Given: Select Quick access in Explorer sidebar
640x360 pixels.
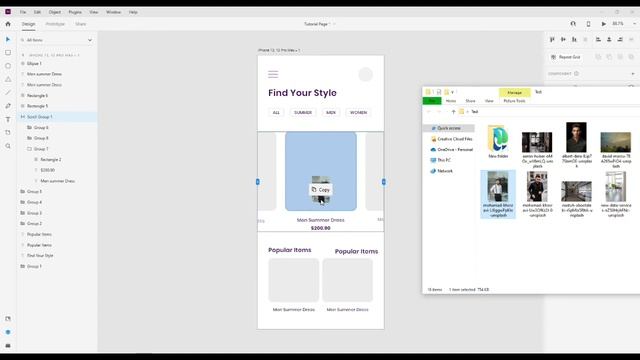Looking at the screenshot, I should click(449, 128).
